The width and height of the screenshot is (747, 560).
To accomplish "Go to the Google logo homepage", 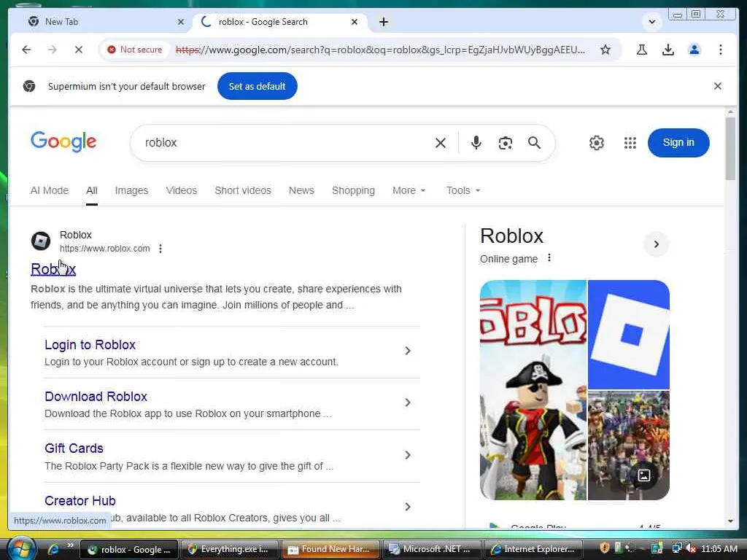I will pos(63,142).
